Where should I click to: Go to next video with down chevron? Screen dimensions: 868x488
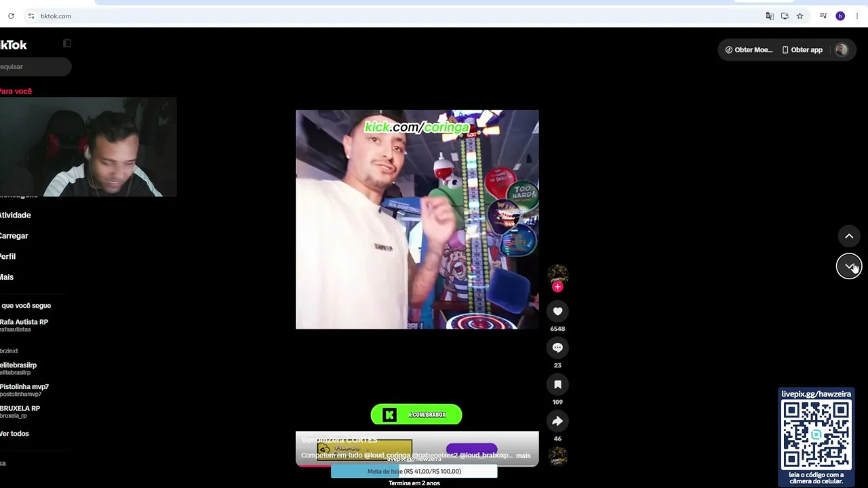pyautogui.click(x=849, y=266)
